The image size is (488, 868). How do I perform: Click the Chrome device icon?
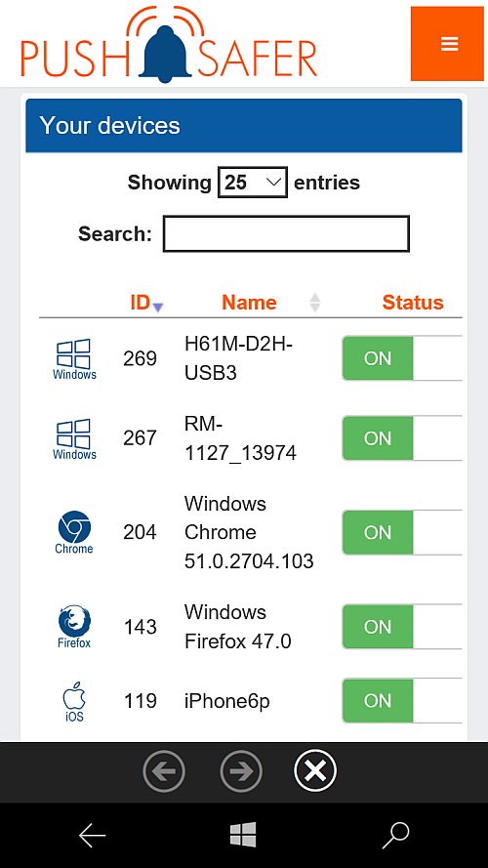click(x=74, y=532)
